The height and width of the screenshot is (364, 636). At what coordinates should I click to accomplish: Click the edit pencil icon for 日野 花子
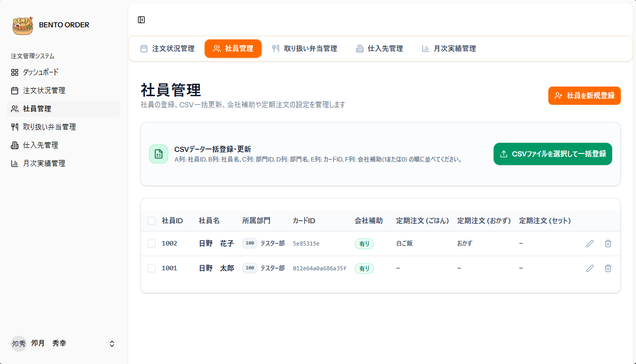[x=590, y=244]
